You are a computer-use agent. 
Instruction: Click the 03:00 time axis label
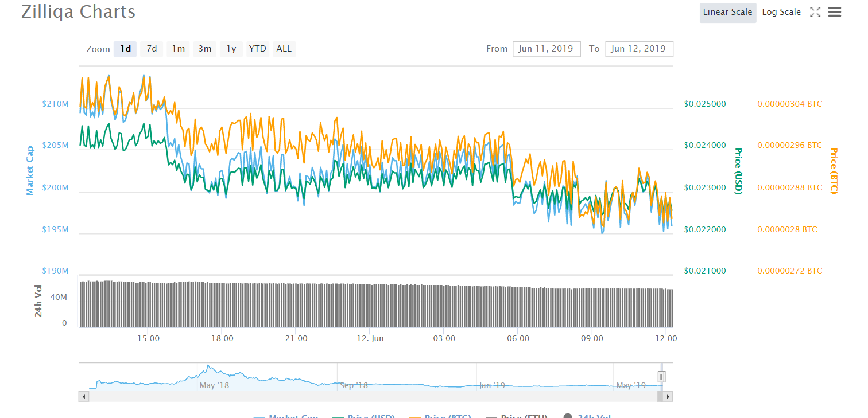[444, 338]
